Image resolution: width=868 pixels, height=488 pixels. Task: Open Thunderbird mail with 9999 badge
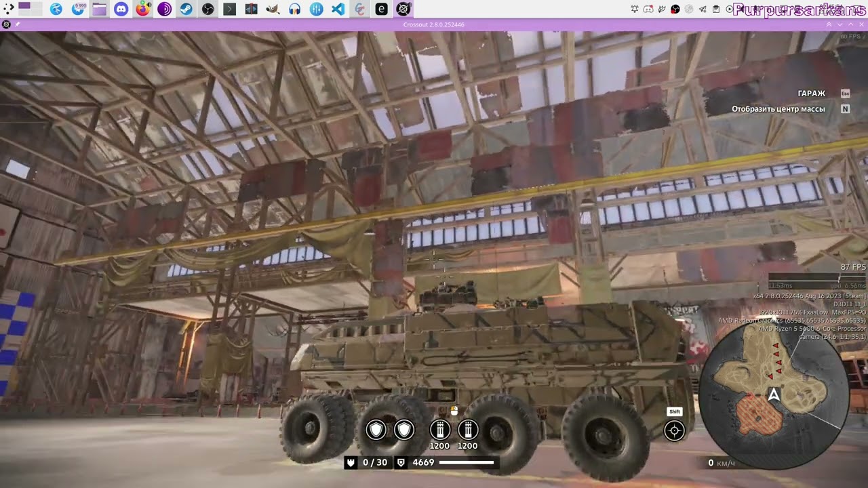77,9
